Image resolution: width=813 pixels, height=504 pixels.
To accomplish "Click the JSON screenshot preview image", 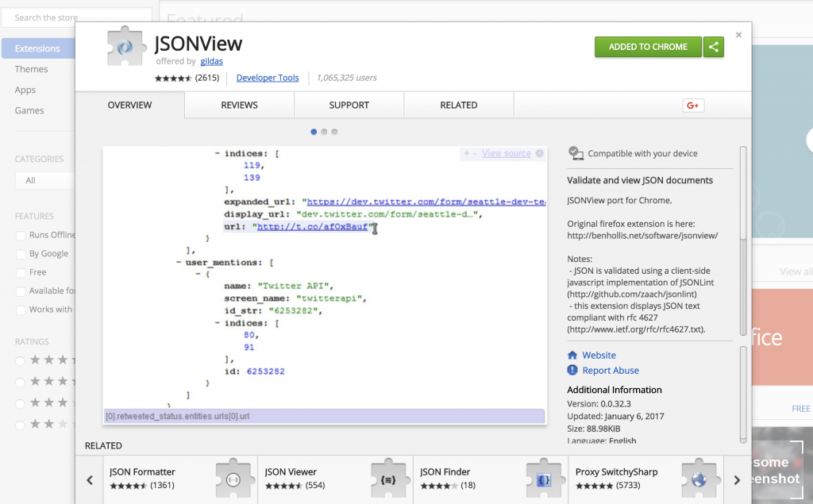I will (x=325, y=285).
